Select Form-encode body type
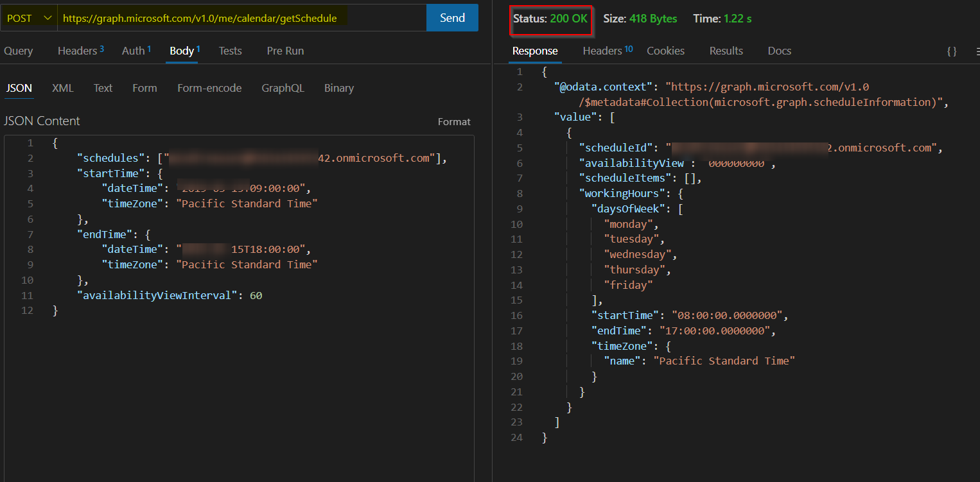 pos(209,88)
